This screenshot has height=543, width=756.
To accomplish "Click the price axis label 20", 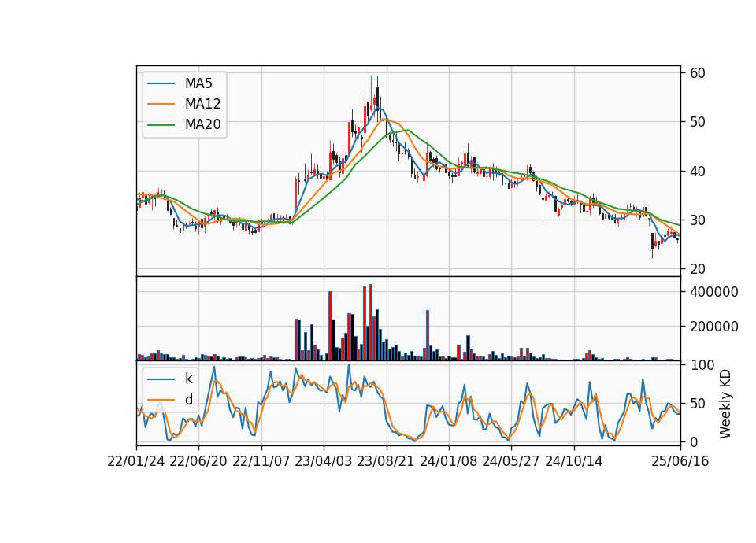I will [698, 269].
